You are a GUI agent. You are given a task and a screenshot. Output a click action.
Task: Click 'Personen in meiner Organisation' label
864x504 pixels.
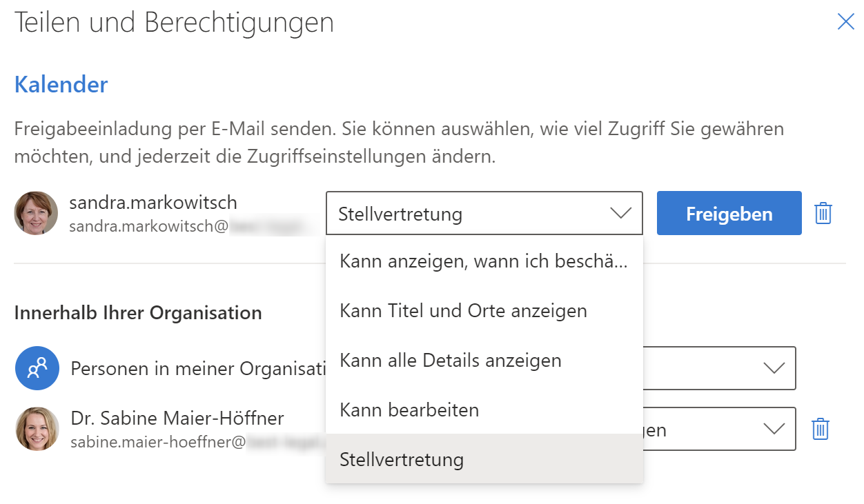pos(198,368)
